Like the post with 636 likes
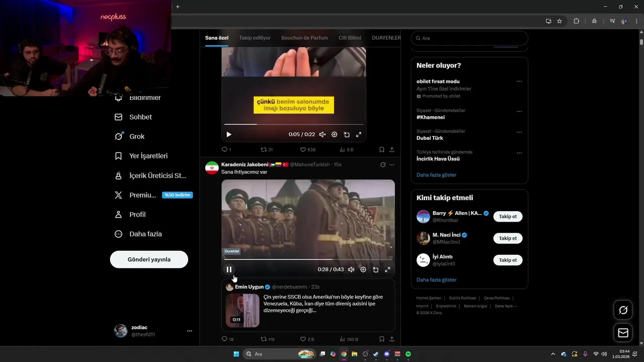644x362 pixels. [x=308, y=150]
